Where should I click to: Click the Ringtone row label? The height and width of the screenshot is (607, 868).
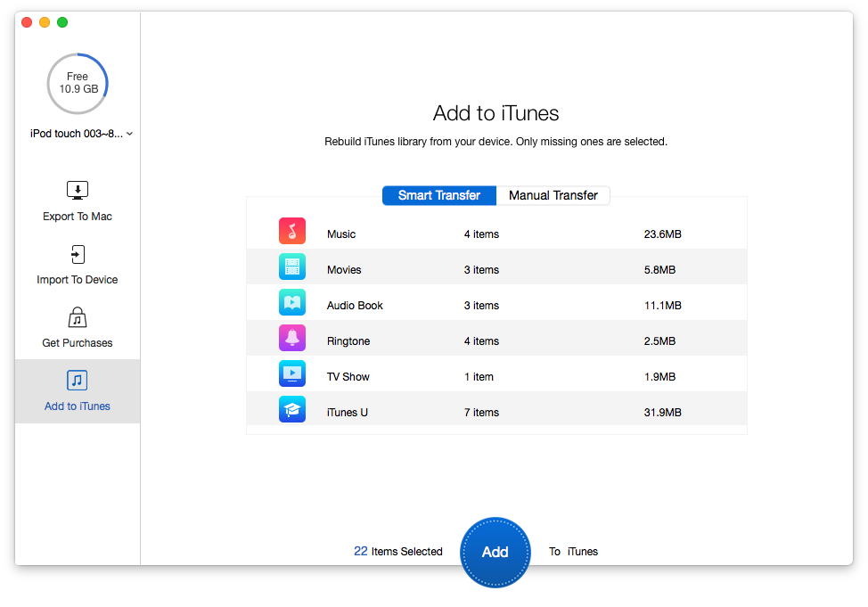tap(348, 341)
